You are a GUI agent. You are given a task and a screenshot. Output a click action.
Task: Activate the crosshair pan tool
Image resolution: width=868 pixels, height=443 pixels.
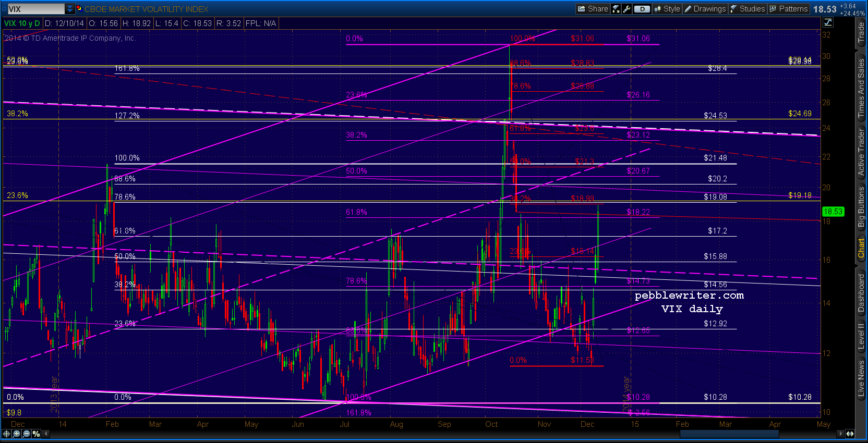click(6, 434)
